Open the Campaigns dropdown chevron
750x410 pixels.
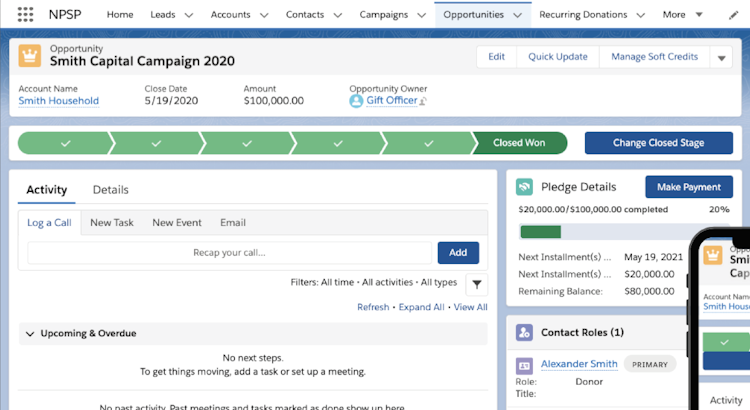click(421, 15)
